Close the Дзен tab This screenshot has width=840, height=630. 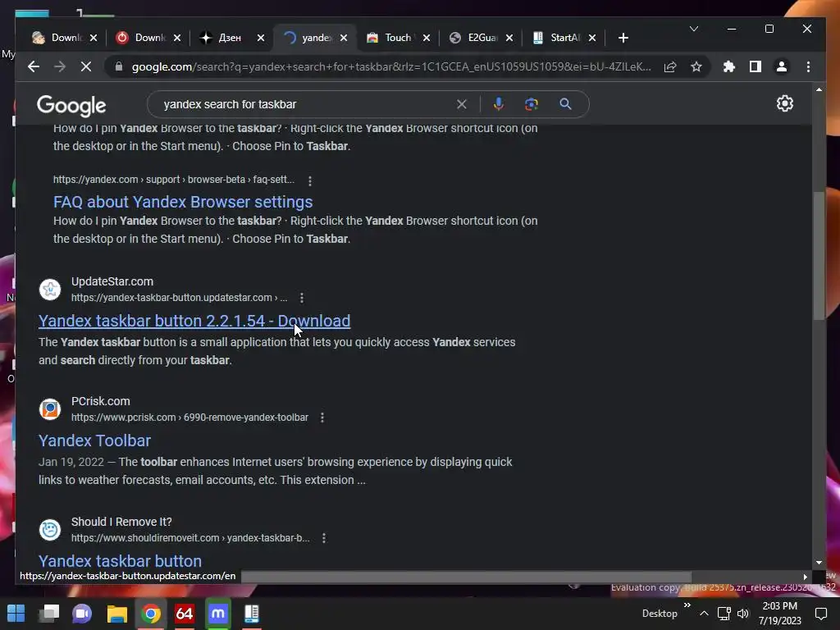260,38
